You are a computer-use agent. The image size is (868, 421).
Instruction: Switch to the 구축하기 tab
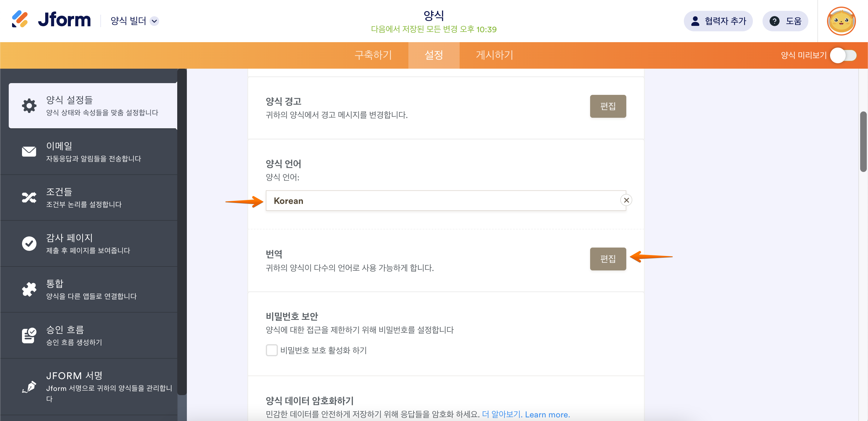click(x=373, y=55)
